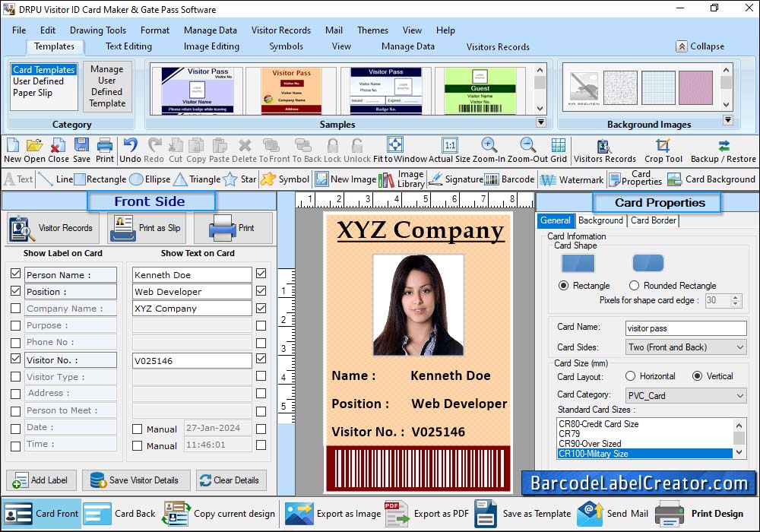760x532 pixels.
Task: Open the Card Sides dropdown
Action: tap(686, 347)
